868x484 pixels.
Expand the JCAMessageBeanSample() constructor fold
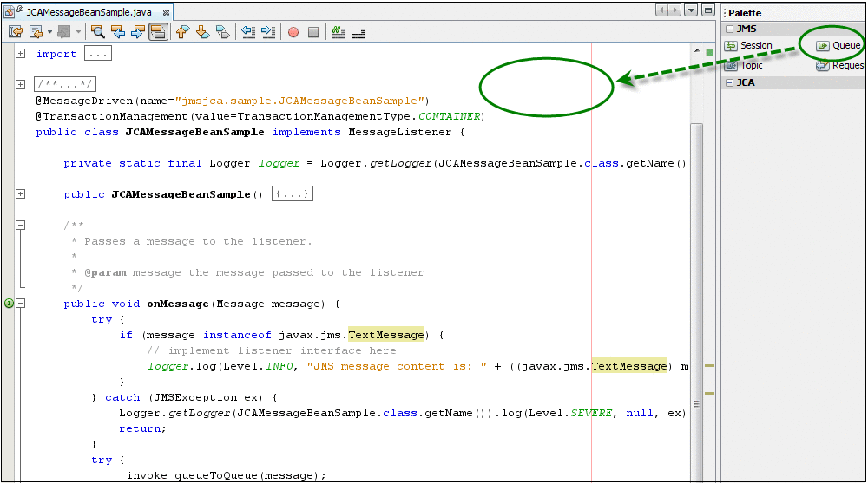[x=21, y=193]
